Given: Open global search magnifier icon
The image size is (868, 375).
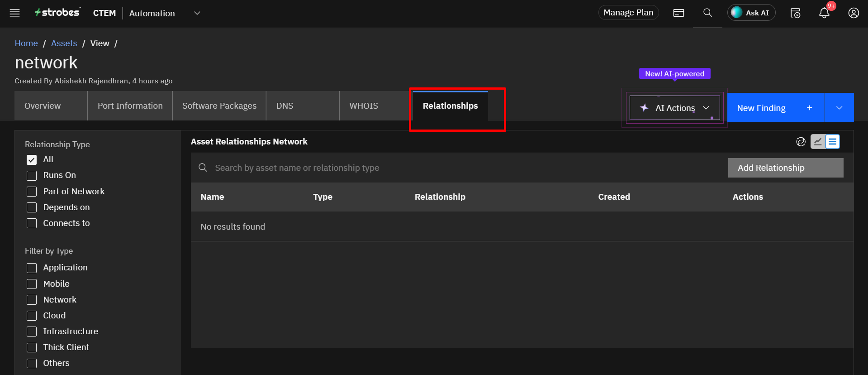Looking at the screenshot, I should pyautogui.click(x=707, y=13).
